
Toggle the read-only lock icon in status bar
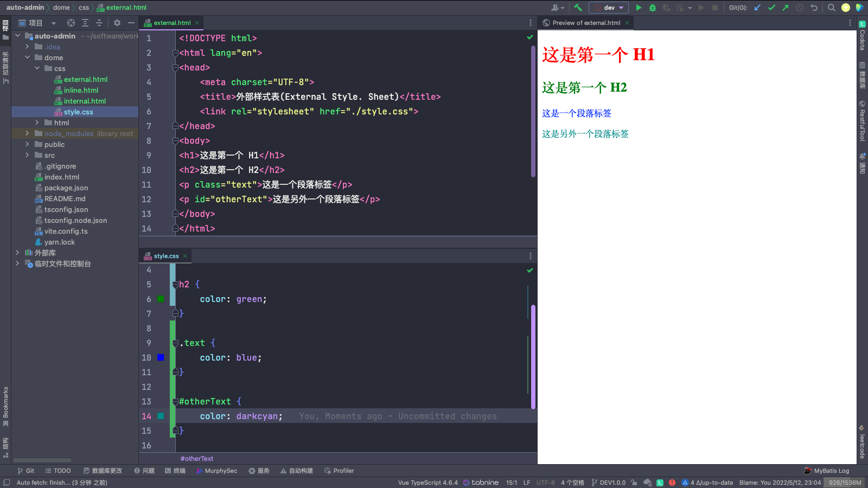[635, 483]
